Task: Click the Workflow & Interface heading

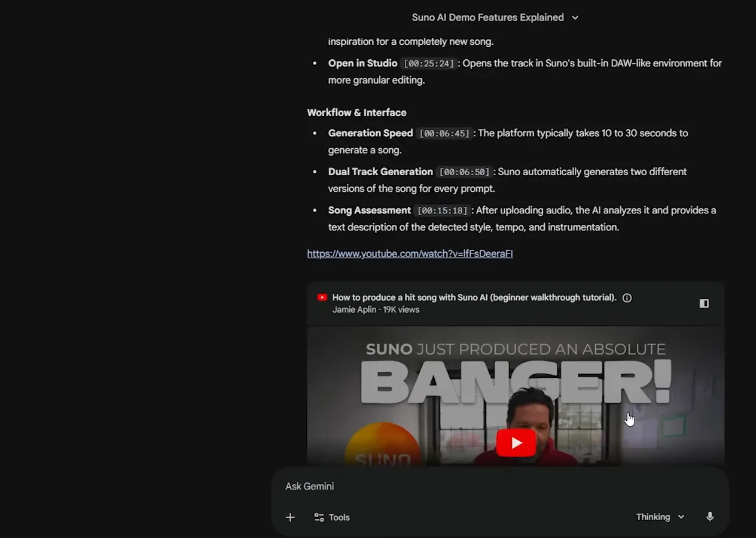Action: (x=356, y=112)
